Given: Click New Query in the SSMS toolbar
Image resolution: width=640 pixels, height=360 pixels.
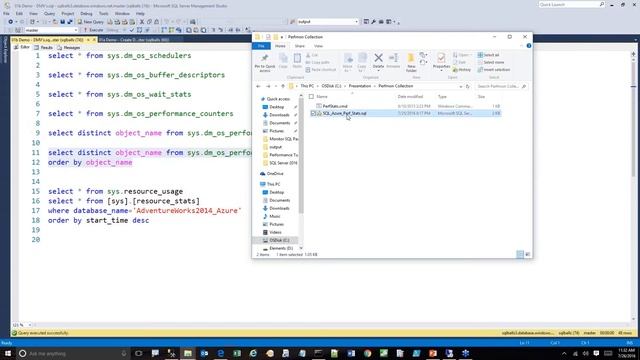Looking at the screenshot, I should coord(91,22).
